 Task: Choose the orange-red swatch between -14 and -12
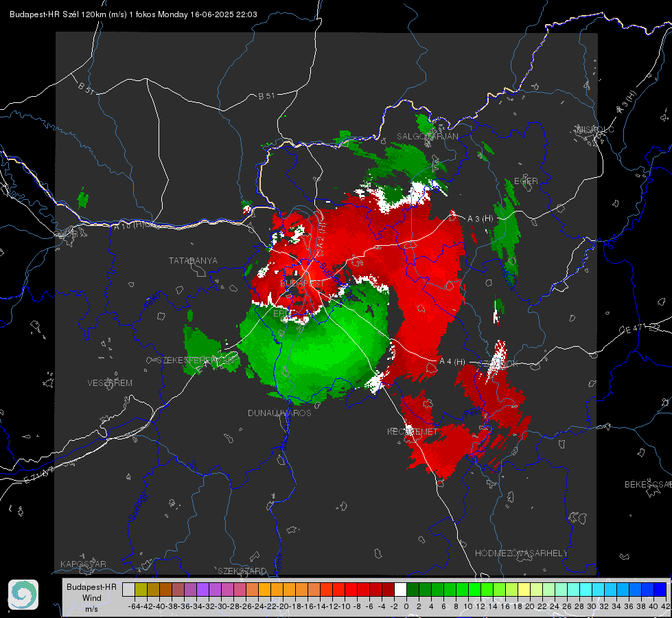[326, 589]
